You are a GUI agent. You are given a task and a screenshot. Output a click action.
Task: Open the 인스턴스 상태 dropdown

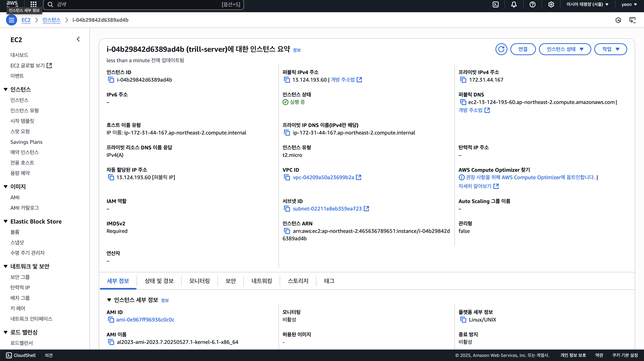pos(565,49)
